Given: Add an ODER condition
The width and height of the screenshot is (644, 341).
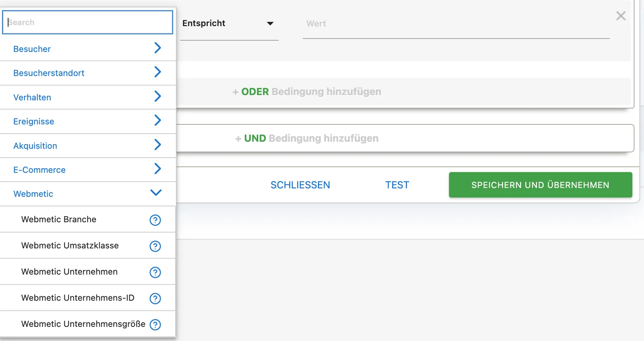Looking at the screenshot, I should (x=307, y=92).
